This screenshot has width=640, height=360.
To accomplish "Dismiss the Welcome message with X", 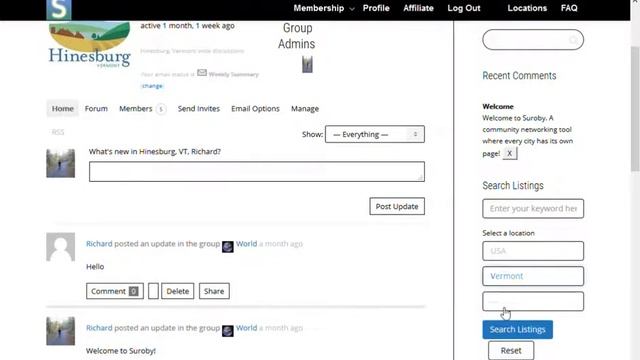I will pos(509,153).
